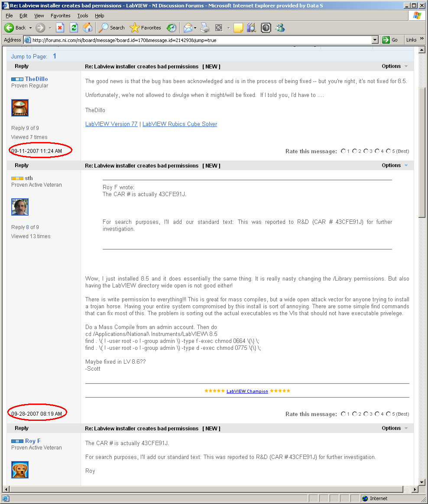Expand the Links toolbar chevron
The height and width of the screenshot is (504, 428).
422,39
